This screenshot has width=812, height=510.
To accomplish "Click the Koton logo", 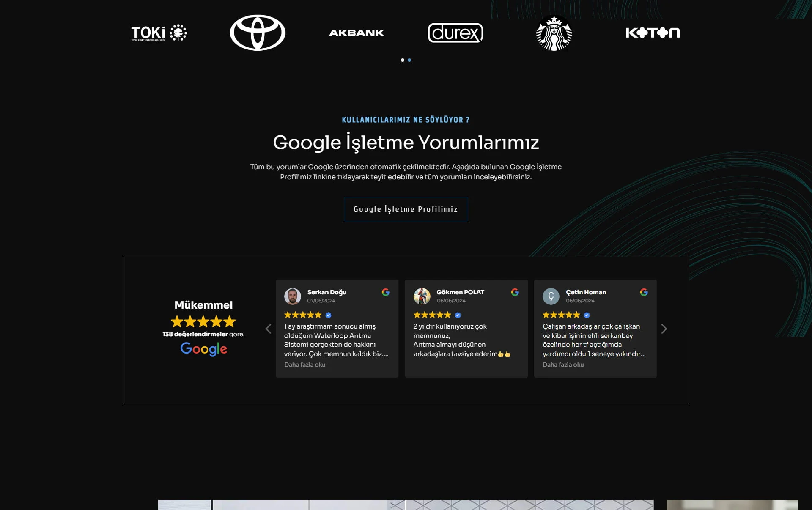I will [653, 33].
